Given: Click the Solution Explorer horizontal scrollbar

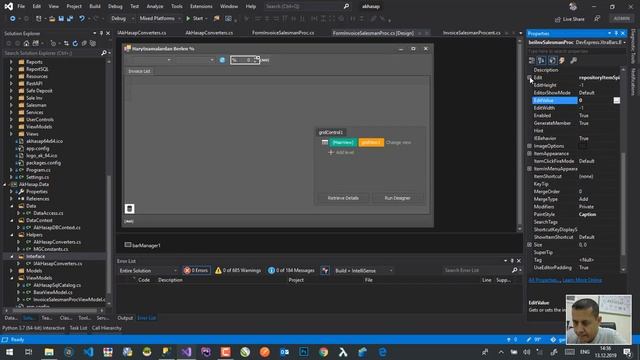Looking at the screenshot, I should click(x=54, y=311).
